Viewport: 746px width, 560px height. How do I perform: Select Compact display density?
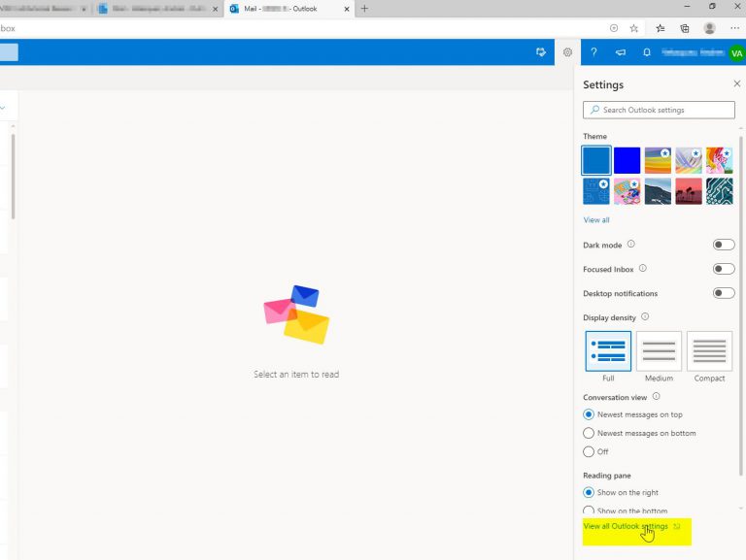(709, 351)
